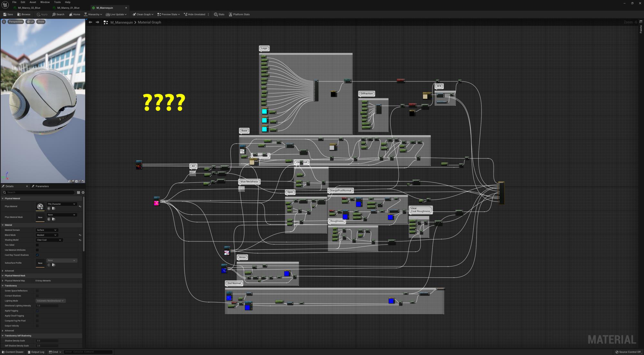Click the Details search field

pyautogui.click(x=39, y=192)
